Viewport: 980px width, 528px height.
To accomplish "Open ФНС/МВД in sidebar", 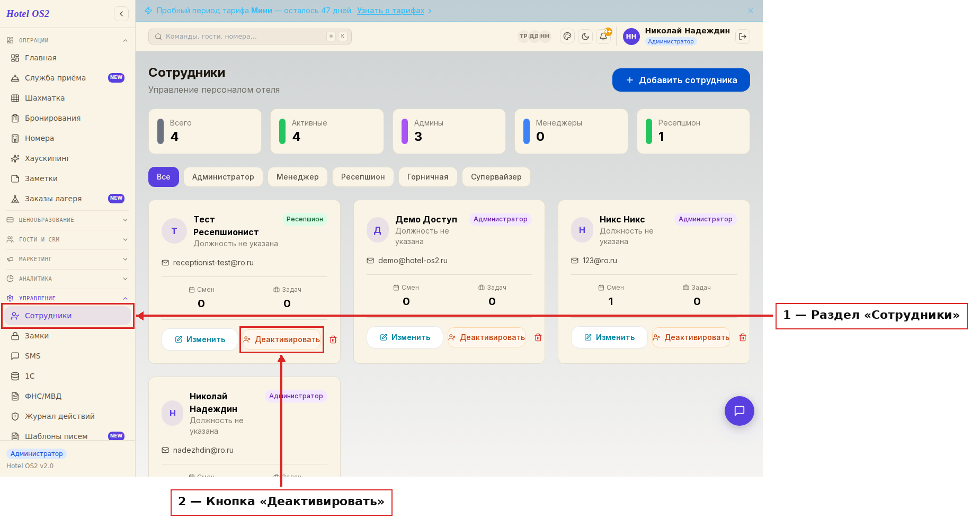I will pos(67,396).
